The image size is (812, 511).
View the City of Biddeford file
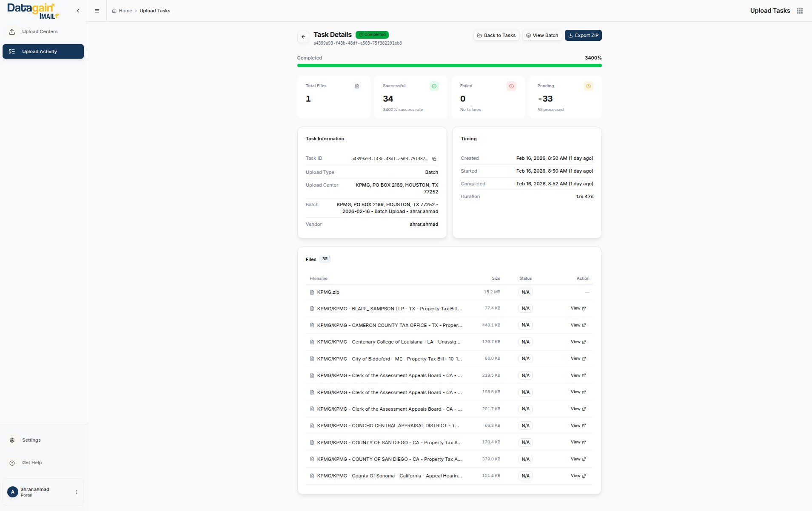coord(578,359)
